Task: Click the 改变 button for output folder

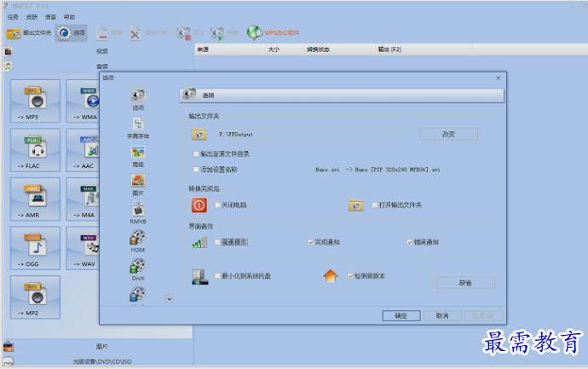Action: [448, 135]
